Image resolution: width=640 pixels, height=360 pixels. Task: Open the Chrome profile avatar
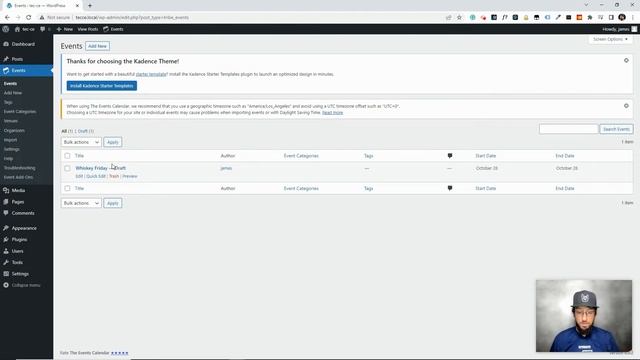(622, 17)
